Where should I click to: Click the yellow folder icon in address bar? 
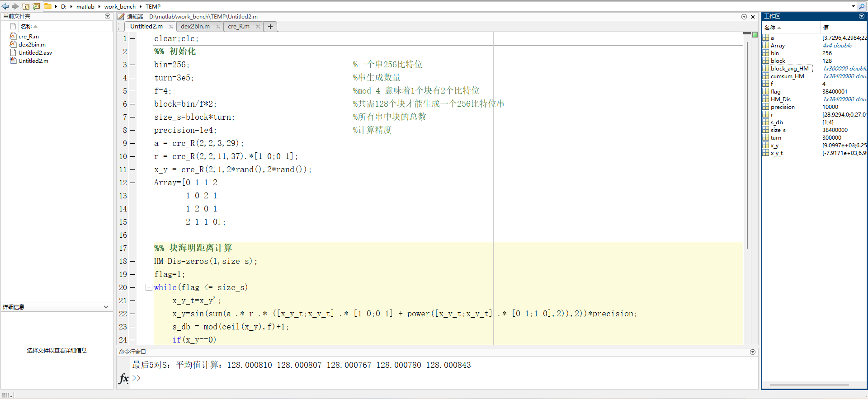tap(47, 6)
